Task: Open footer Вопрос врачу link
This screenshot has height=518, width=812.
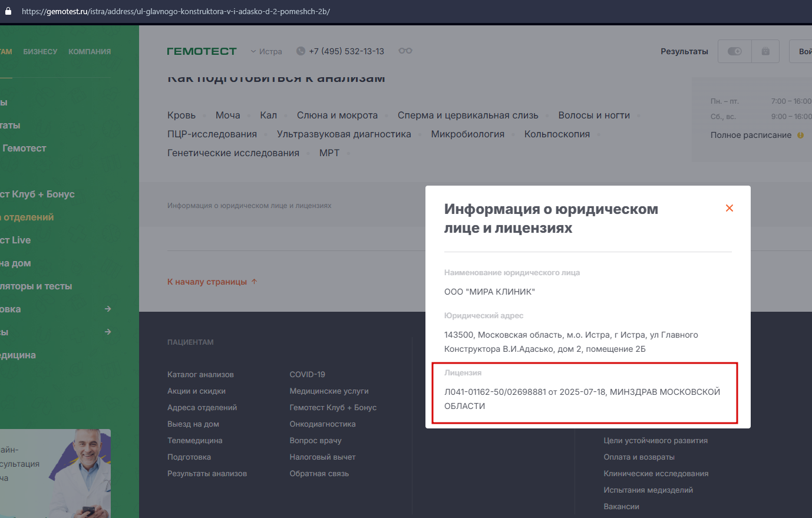Action: [315, 440]
